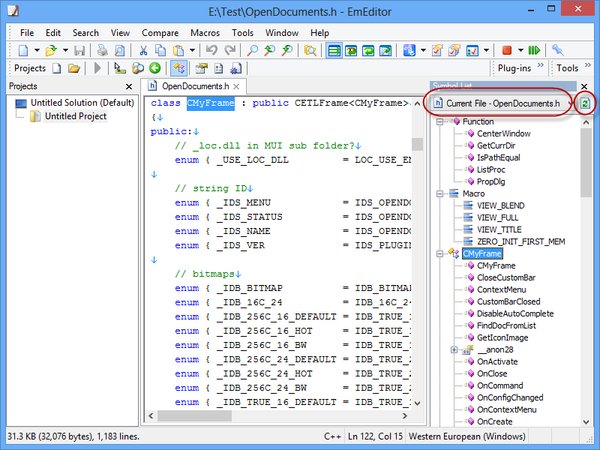
Task: Collapse the Function node in Symbol List
Action: (440, 122)
